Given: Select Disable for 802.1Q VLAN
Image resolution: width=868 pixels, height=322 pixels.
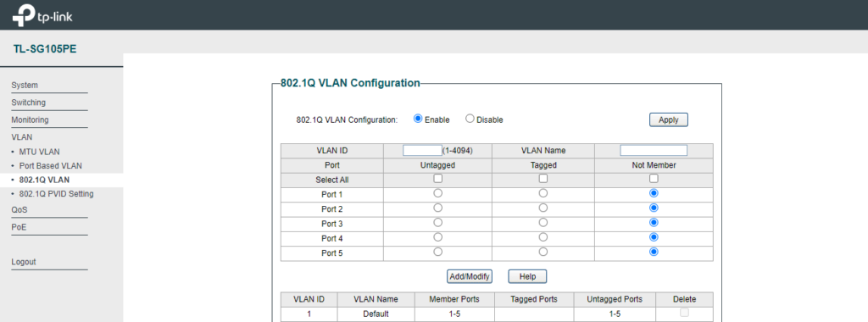Looking at the screenshot, I should 470,119.
